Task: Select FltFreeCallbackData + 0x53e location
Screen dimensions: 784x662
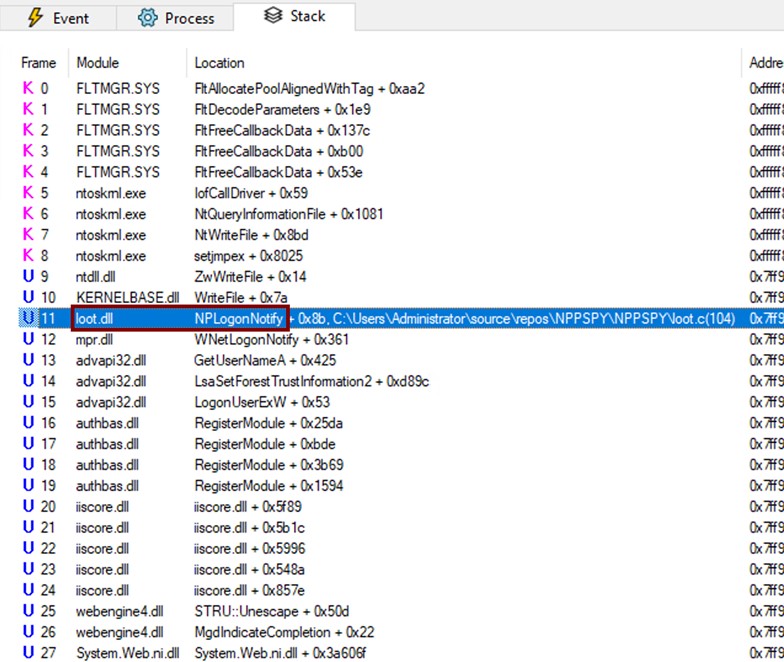Action: pos(278,172)
